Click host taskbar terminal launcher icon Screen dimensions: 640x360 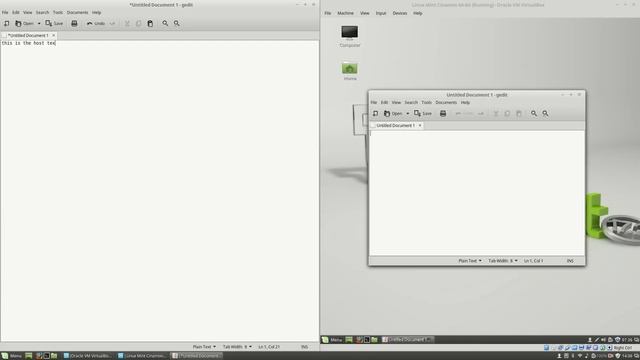pos(47,356)
